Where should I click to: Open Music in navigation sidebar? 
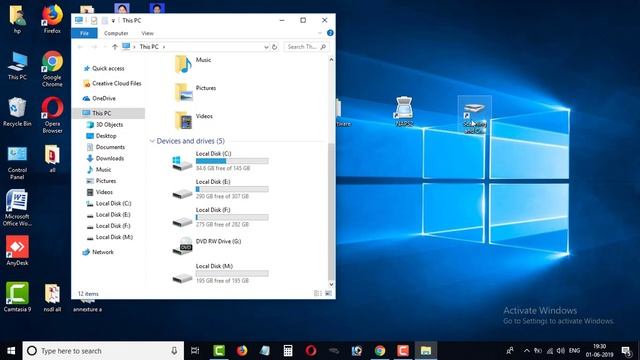coord(99,169)
